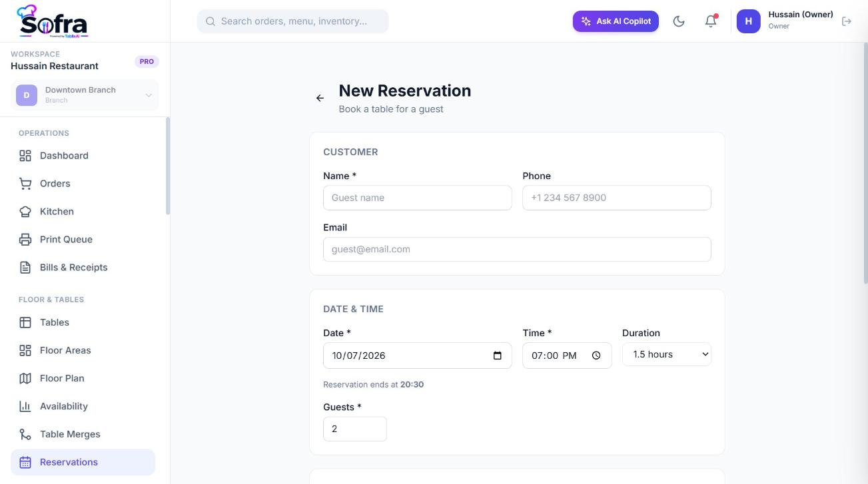Viewport: 868px width, 484px height.
Task: Focus the Phone number input field
Action: pyautogui.click(x=617, y=198)
